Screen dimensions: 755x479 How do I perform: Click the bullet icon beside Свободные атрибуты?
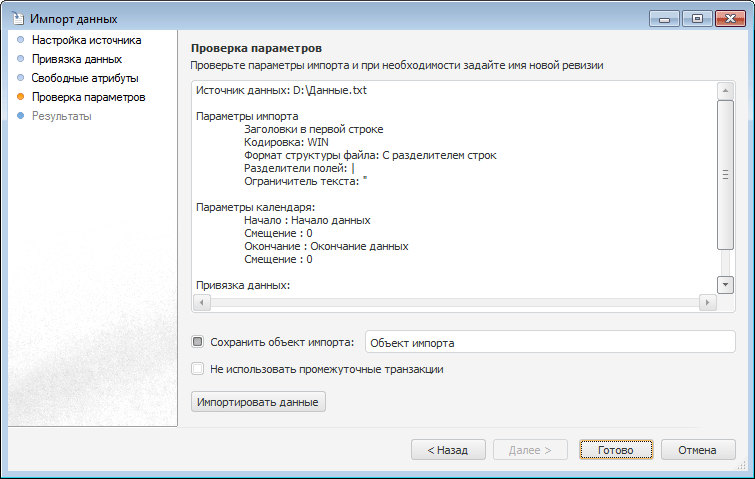pos(20,78)
